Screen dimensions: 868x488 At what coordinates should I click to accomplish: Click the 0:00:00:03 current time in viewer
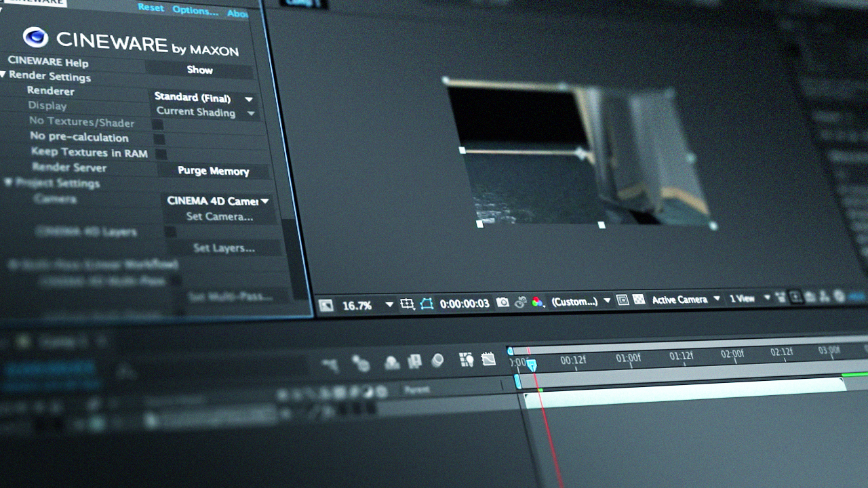coord(464,304)
